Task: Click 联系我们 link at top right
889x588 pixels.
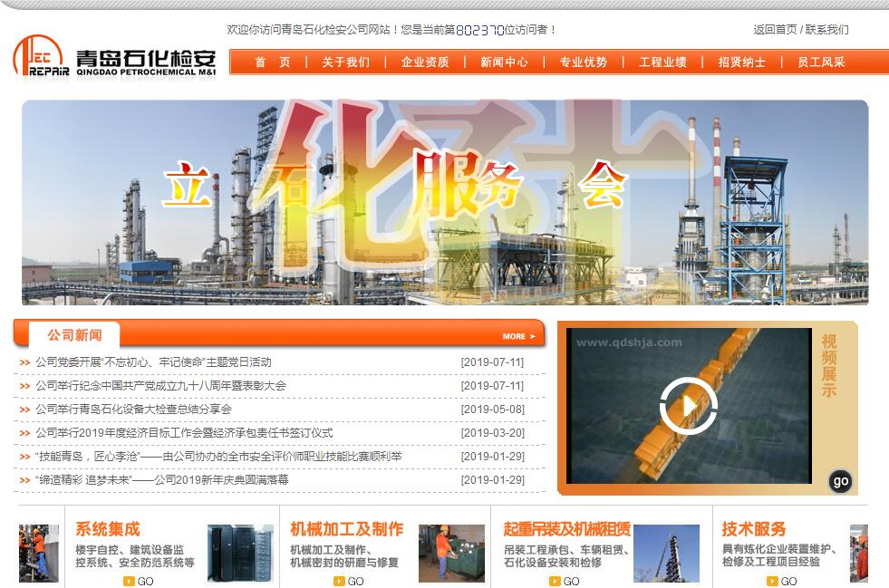Action: point(827,29)
